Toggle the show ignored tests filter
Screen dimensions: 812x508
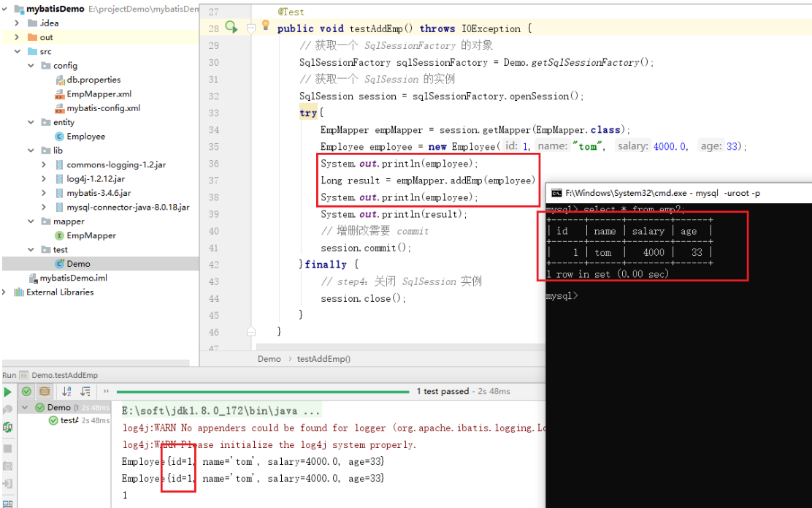pyautogui.click(x=45, y=391)
